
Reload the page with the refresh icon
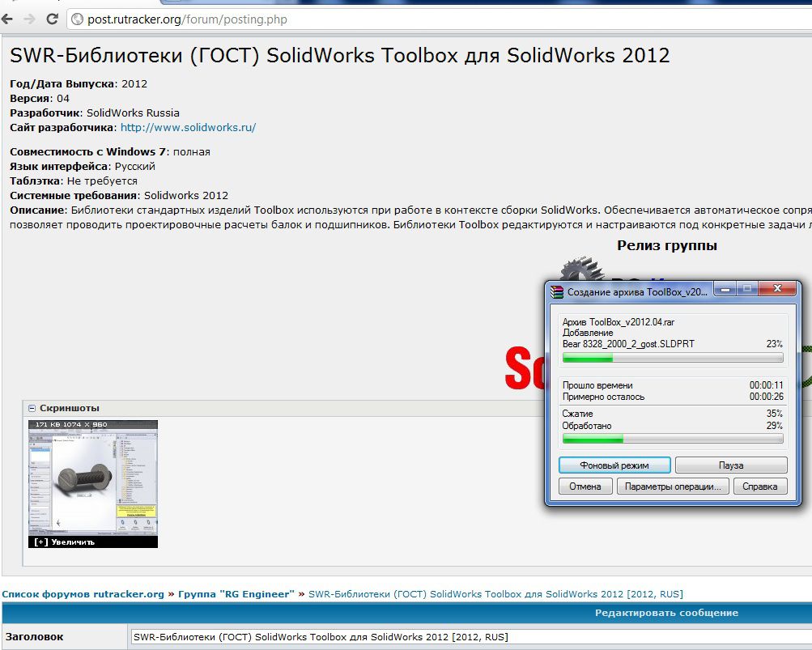point(53,19)
